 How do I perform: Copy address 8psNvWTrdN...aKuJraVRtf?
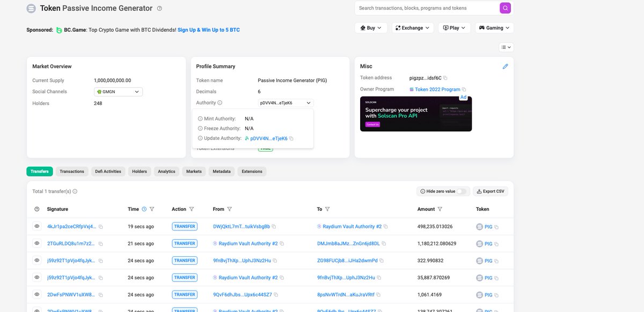379,295
